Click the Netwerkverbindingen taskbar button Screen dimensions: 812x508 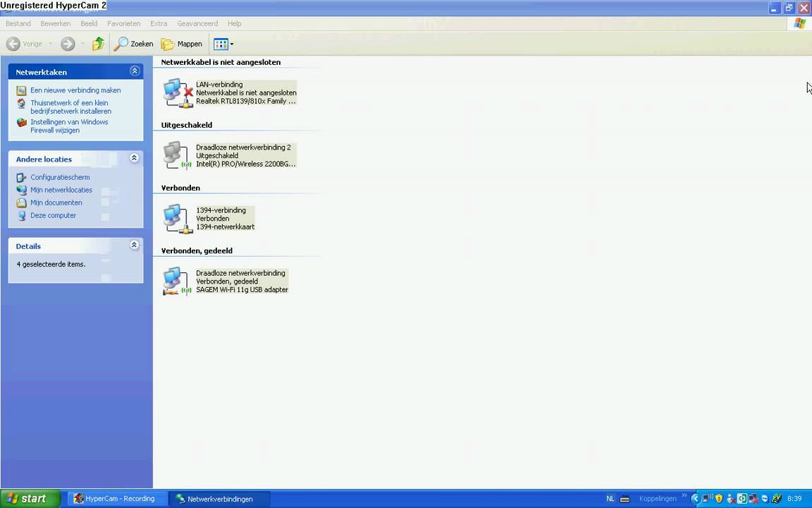click(220, 499)
